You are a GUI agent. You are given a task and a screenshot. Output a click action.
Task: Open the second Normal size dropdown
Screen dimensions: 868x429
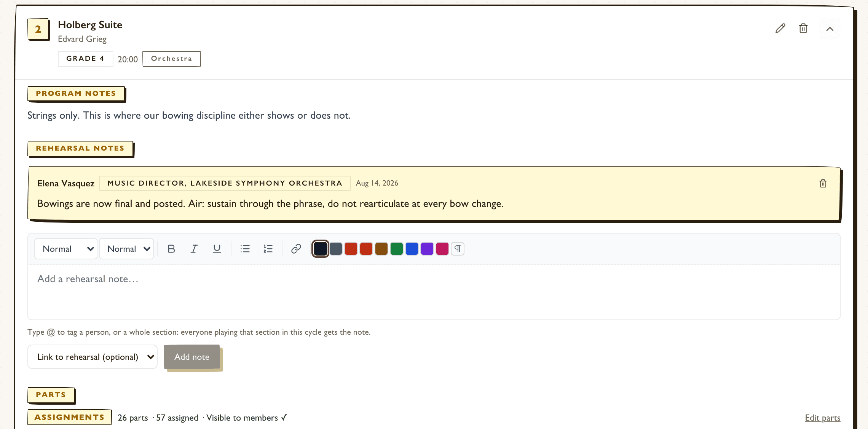126,249
